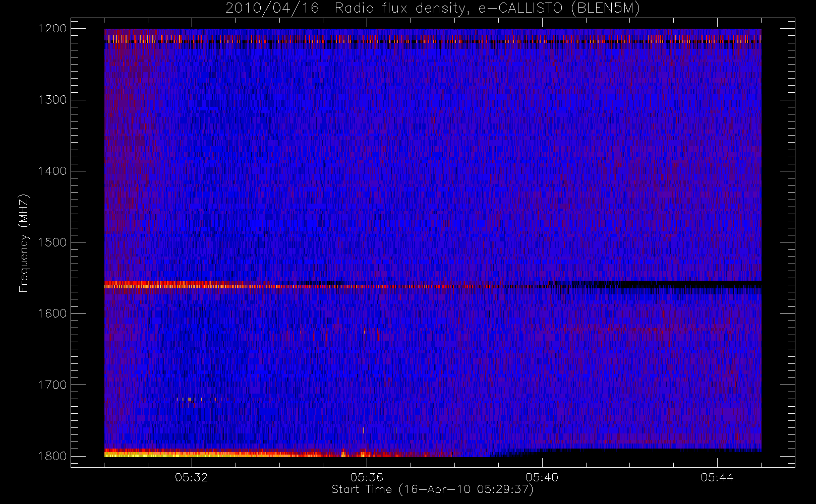
Task: Select the 1200 frequency tick label
Action: pyautogui.click(x=52, y=29)
